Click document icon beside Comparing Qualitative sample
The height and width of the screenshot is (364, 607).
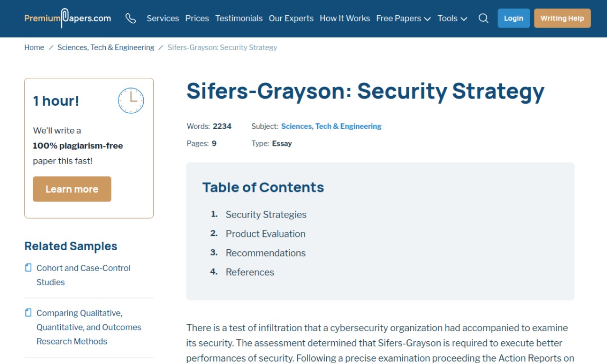28,313
